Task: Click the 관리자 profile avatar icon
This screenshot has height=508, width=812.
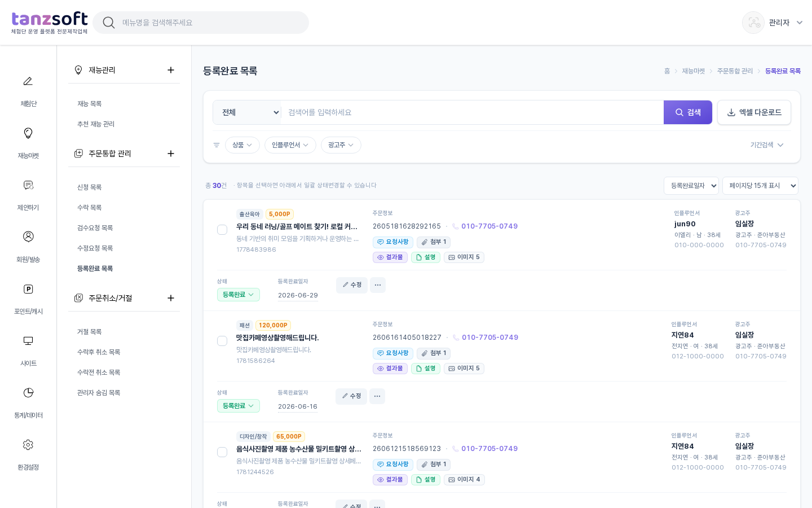Action: [753, 23]
